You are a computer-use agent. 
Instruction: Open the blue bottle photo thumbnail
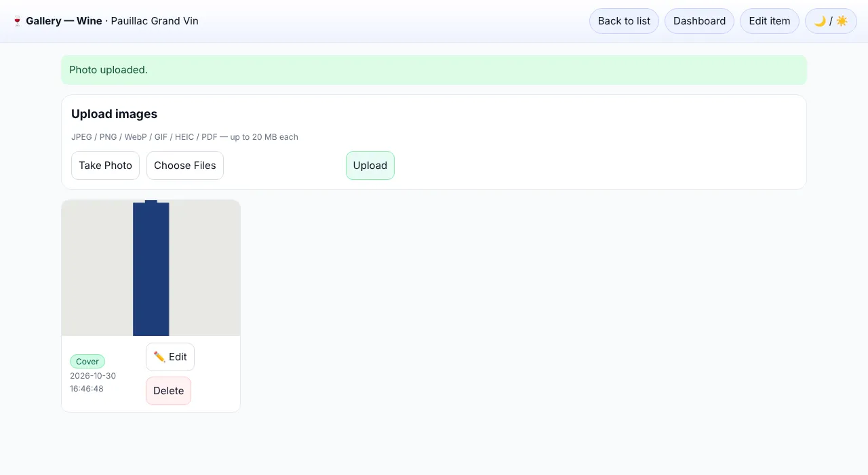pyautogui.click(x=151, y=268)
